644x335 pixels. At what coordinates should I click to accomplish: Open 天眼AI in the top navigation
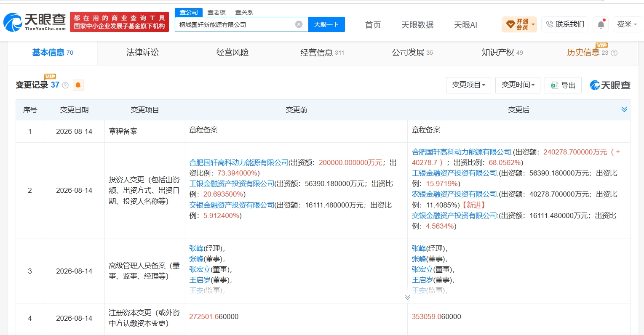tap(465, 25)
